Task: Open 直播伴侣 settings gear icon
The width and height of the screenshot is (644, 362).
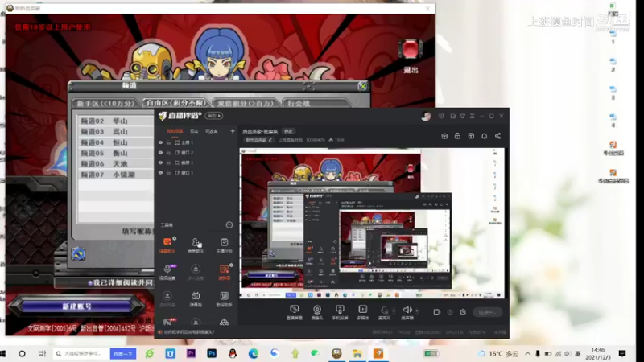Action: coord(463,312)
